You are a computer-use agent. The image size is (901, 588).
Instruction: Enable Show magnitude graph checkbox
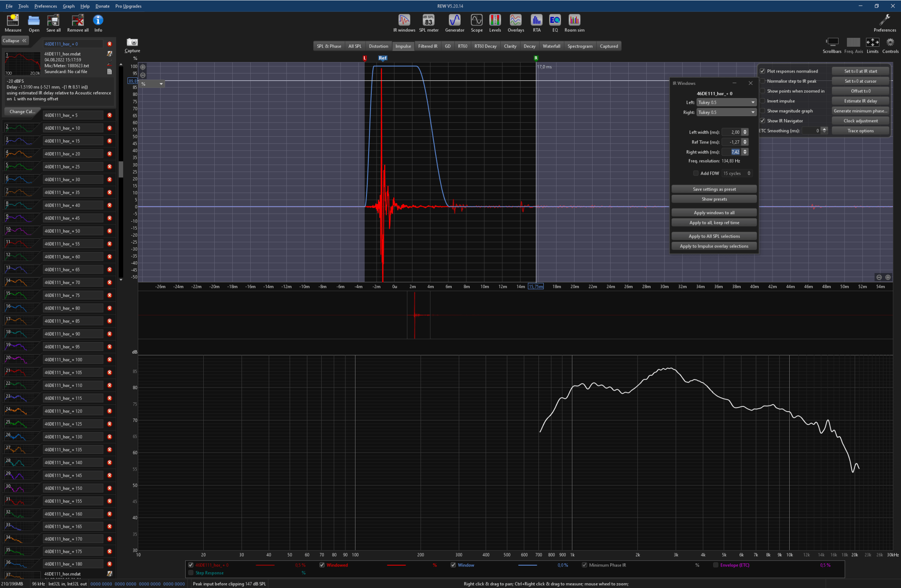click(x=762, y=111)
